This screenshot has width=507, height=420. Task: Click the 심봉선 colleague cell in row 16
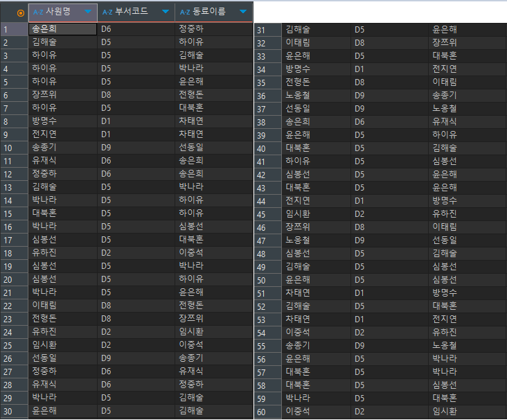(214, 227)
